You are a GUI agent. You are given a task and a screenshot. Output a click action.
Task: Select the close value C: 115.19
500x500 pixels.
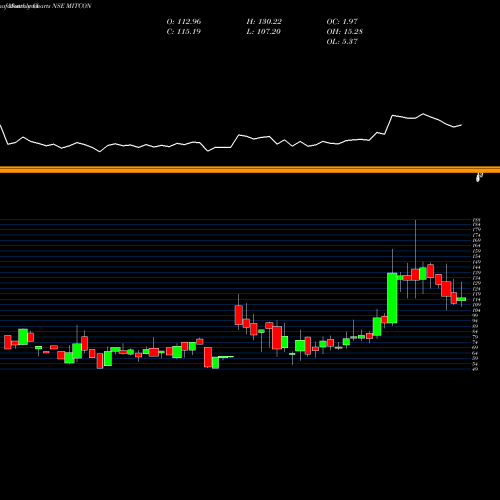click(x=184, y=32)
